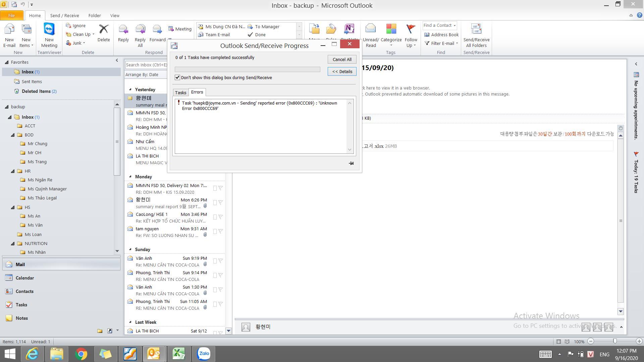Collapse the Sunday message group
This screenshot has height=362, width=644.
tap(130, 249)
